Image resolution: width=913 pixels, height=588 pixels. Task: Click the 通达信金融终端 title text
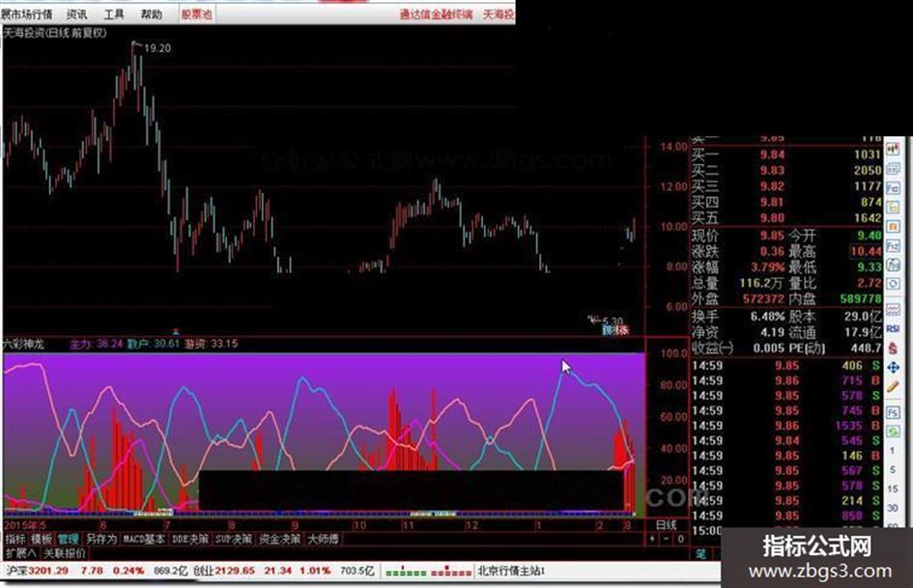[436, 14]
